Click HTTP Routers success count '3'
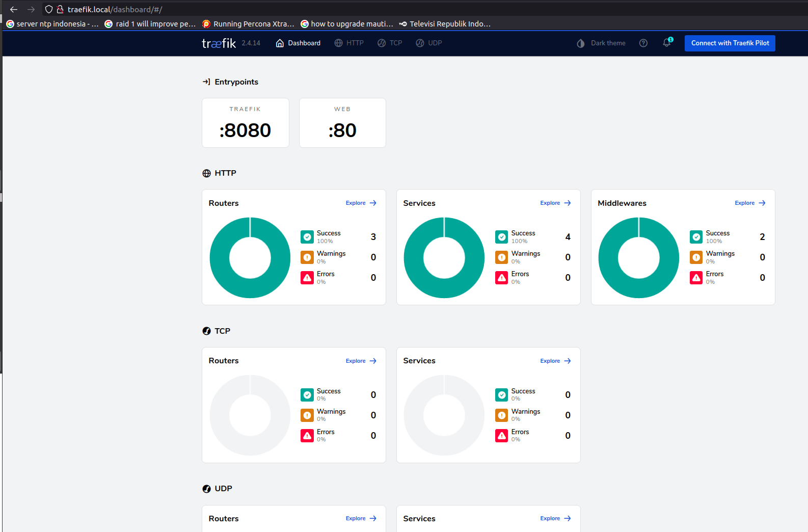Image resolution: width=808 pixels, height=532 pixels. pos(373,237)
